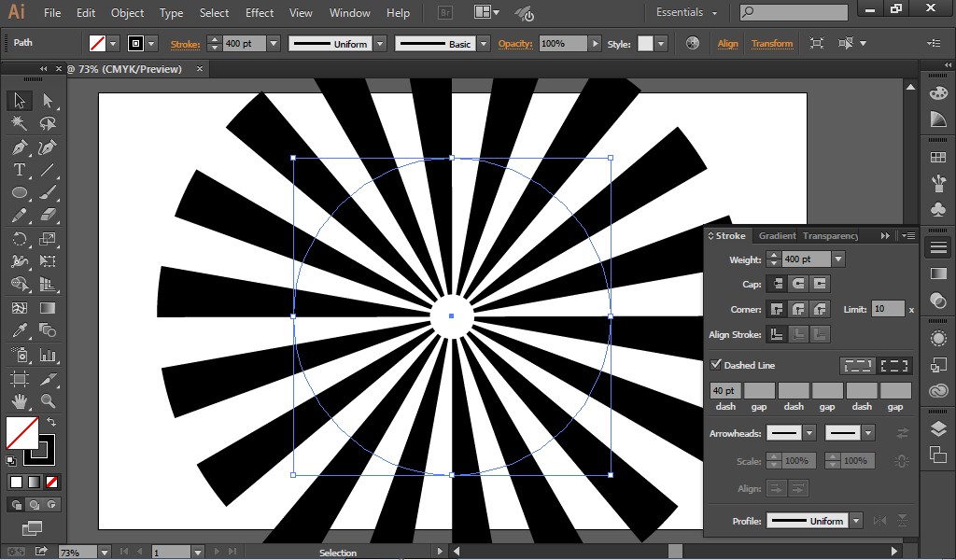Open the Profile dropdown in Stroke panel
Viewport: 956px width, 560px height.
tap(854, 520)
